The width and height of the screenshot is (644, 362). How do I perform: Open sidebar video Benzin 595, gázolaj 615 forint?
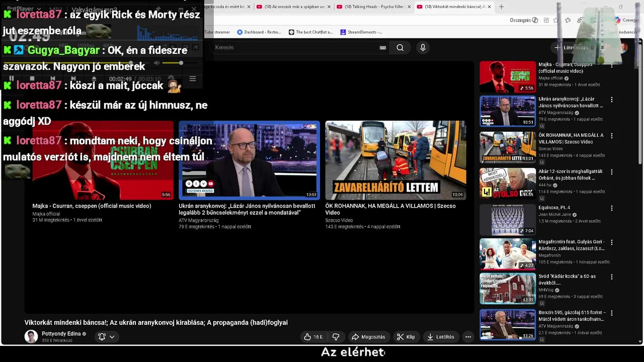coord(572,316)
